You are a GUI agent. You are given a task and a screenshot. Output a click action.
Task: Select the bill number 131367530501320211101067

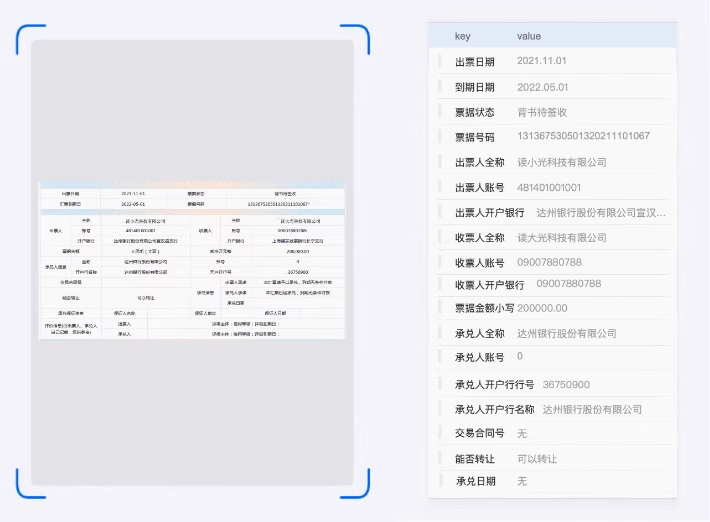click(x=583, y=136)
